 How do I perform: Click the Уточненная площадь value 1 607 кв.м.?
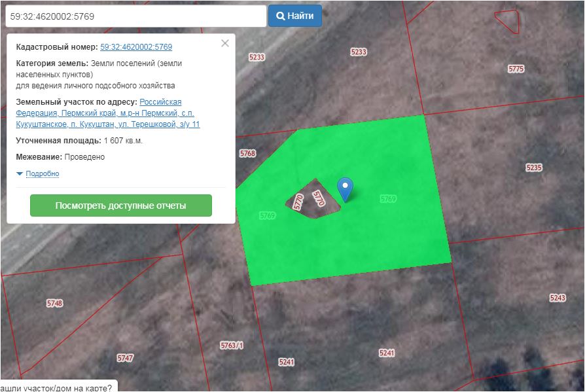coord(123,141)
